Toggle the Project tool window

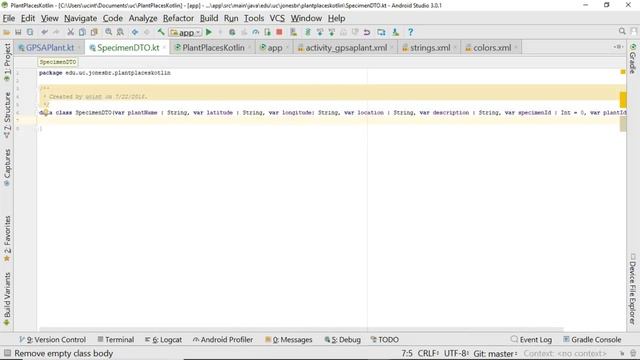tap(7, 62)
